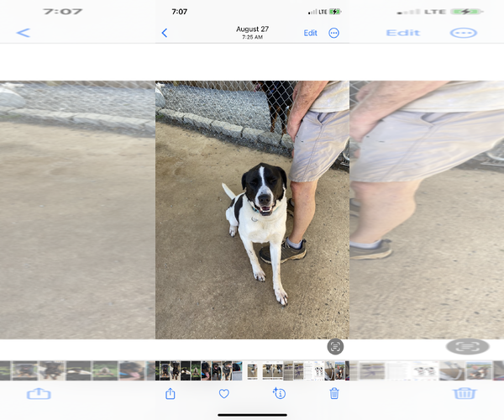The image size is (504, 420).
Task: Tap Edit to modify the photo
Action: coord(310,33)
